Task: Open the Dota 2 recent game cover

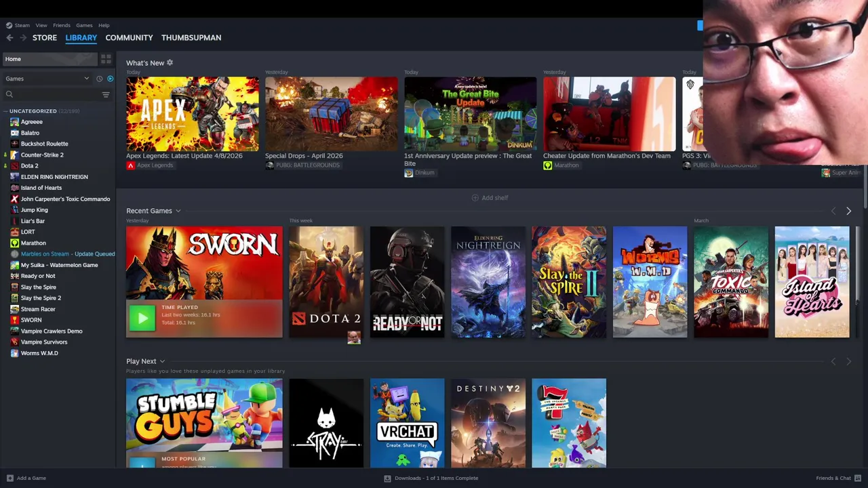Action: coord(326,282)
